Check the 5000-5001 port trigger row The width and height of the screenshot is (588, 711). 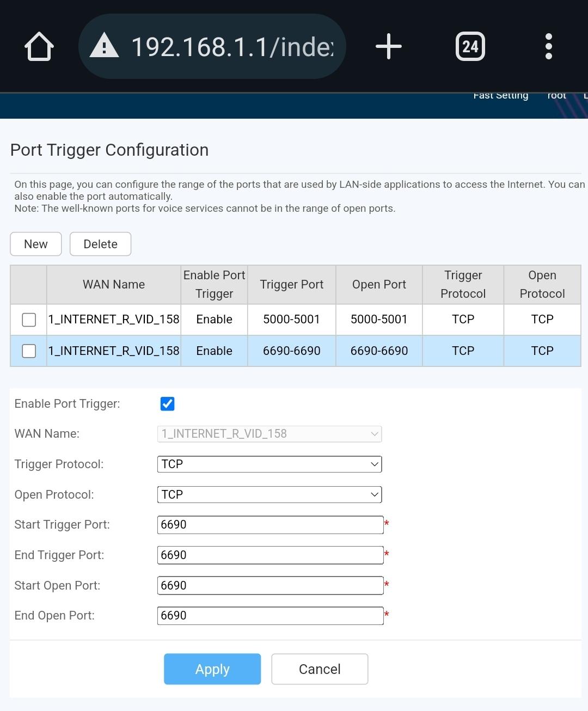pos(29,320)
